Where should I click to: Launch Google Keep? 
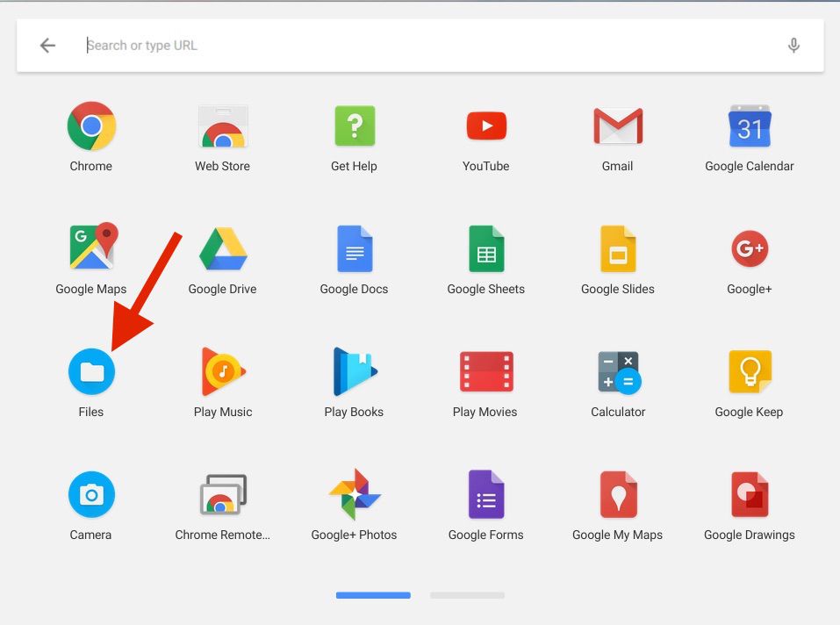750,371
